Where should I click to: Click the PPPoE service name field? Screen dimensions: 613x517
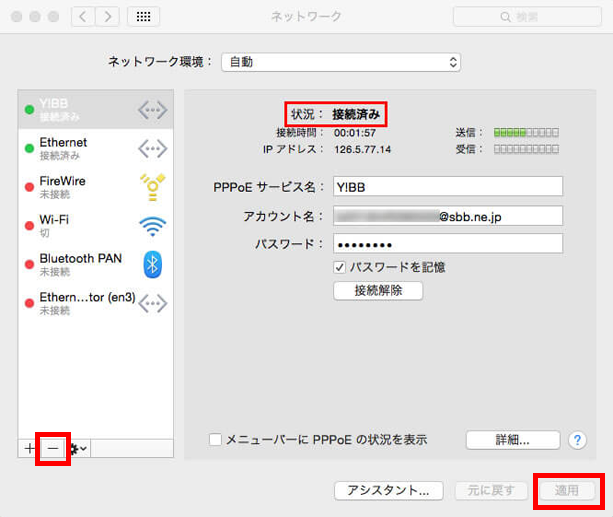click(x=448, y=187)
